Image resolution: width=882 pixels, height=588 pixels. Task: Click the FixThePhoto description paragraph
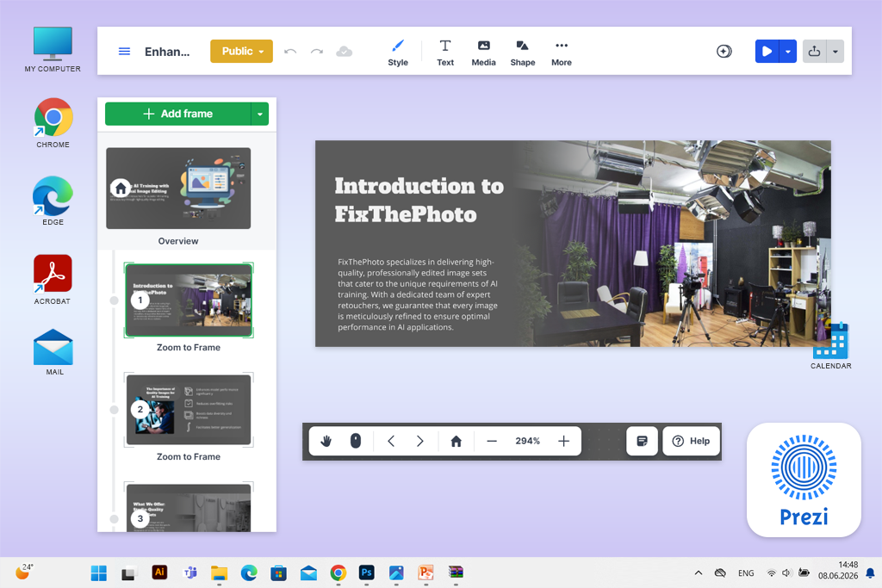418,294
